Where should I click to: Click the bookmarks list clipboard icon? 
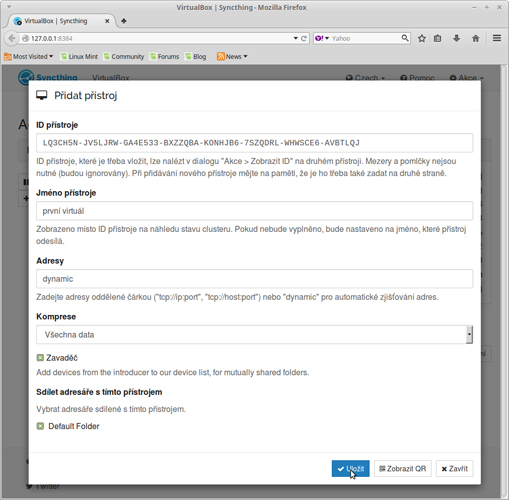point(438,38)
